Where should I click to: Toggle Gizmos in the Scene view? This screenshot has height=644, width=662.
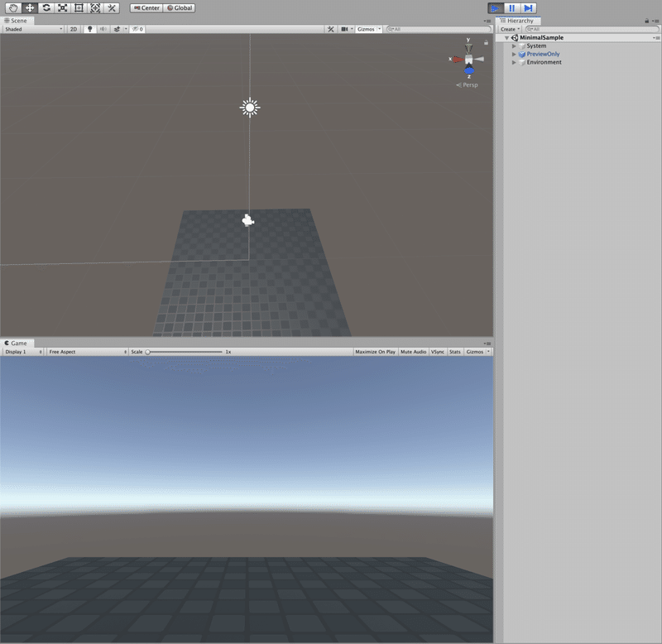pyautogui.click(x=366, y=29)
